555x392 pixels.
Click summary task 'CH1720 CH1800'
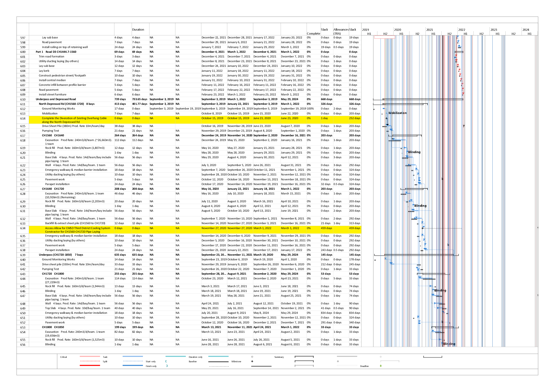[x=53, y=274]
